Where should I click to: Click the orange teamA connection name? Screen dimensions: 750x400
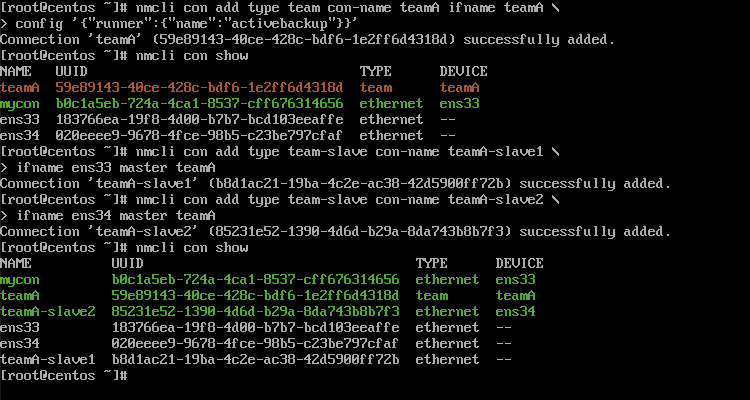coord(20,88)
